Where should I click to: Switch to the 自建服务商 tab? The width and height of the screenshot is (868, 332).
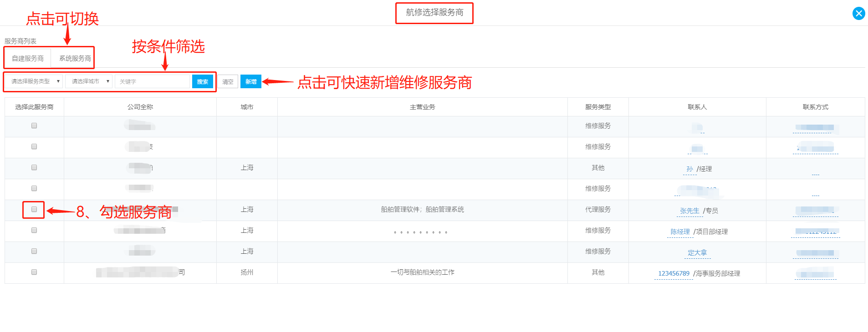(28, 58)
